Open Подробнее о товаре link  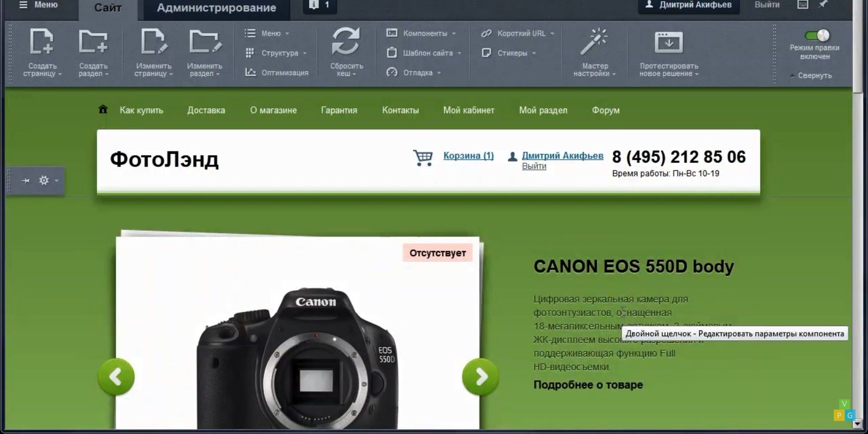tap(588, 385)
